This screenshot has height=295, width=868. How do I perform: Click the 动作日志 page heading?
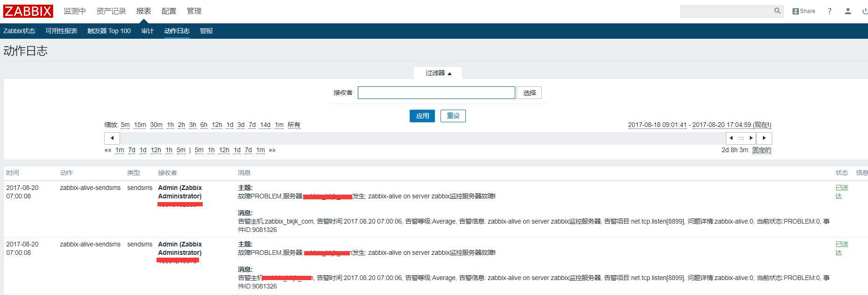[26, 51]
